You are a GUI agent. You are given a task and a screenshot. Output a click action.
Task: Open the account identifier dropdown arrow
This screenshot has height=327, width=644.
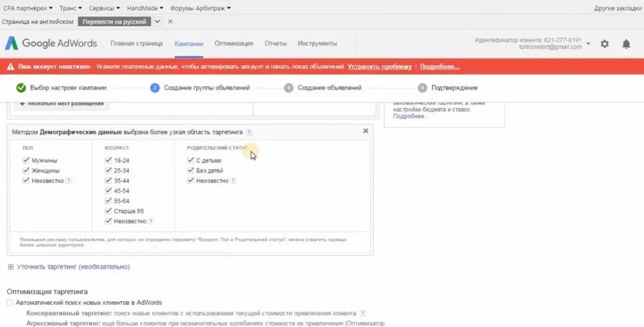[588, 44]
